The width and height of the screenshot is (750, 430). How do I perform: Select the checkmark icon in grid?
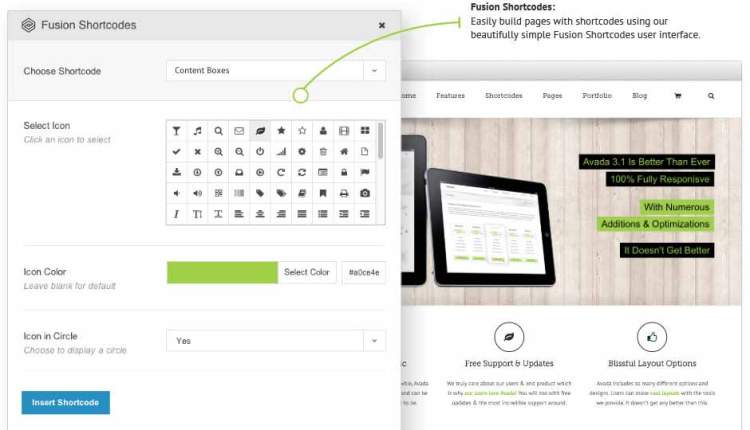click(176, 152)
